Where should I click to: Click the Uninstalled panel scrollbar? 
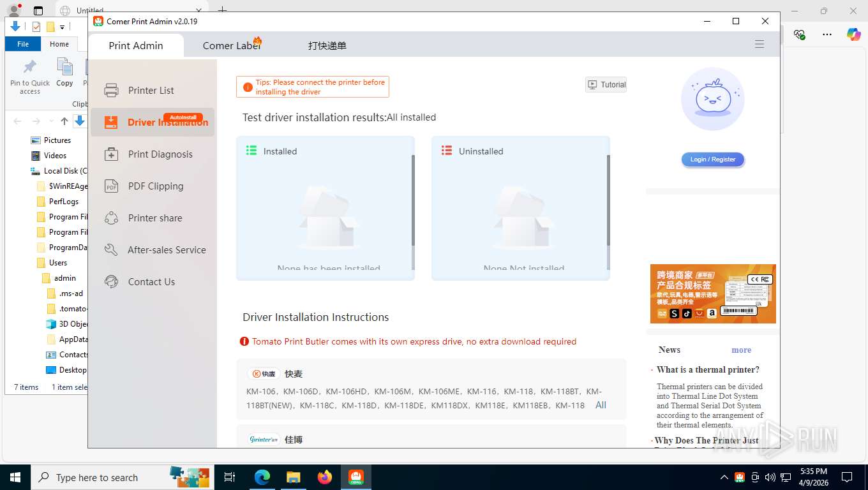pyautogui.click(x=608, y=200)
